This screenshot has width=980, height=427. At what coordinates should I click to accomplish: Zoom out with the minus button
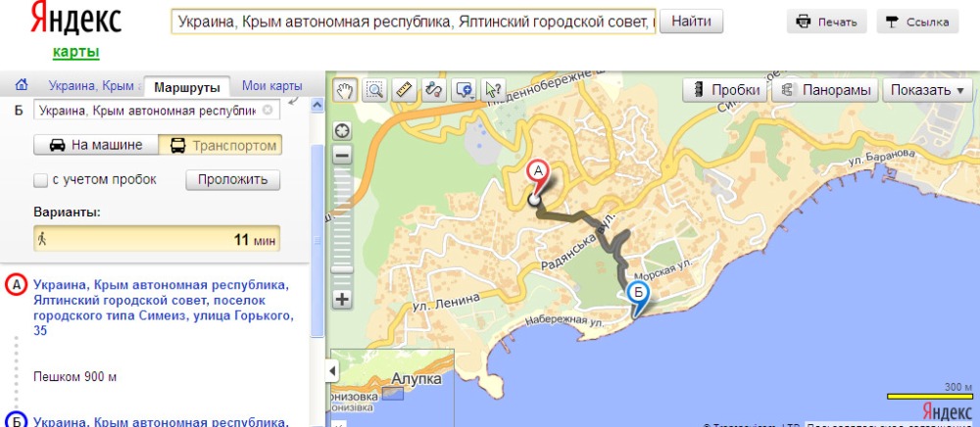[x=342, y=154]
